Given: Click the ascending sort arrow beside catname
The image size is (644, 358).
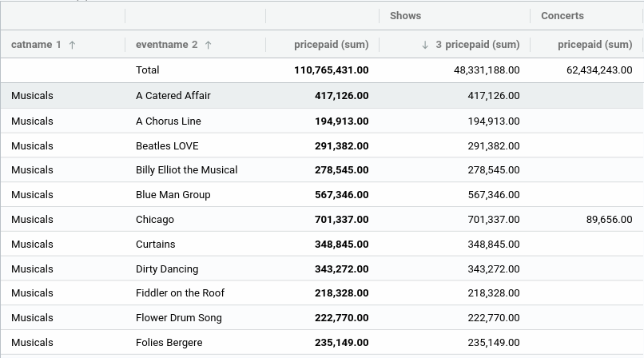Looking at the screenshot, I should point(72,46).
